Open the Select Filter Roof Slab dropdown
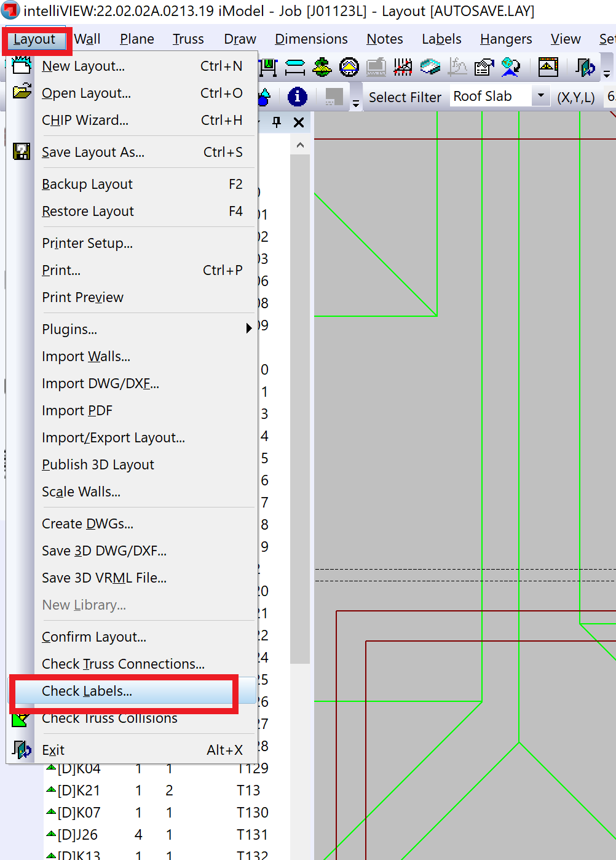The image size is (616, 860). pos(540,96)
